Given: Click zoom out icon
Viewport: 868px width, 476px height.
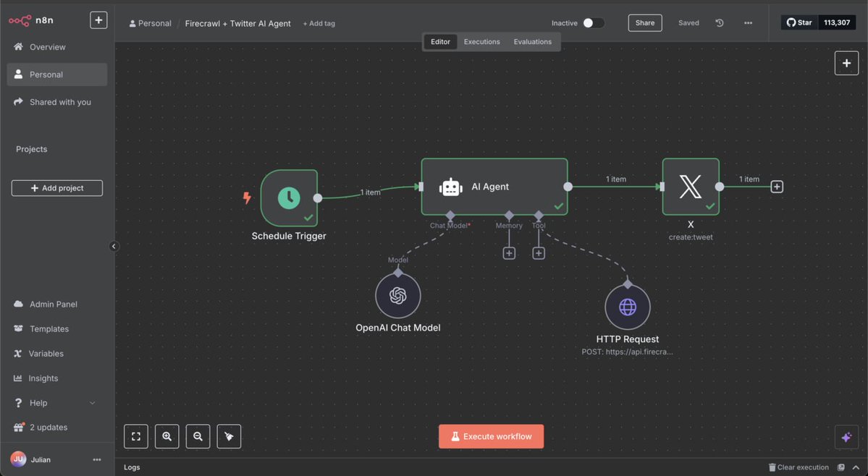Looking at the screenshot, I should pyautogui.click(x=198, y=436).
